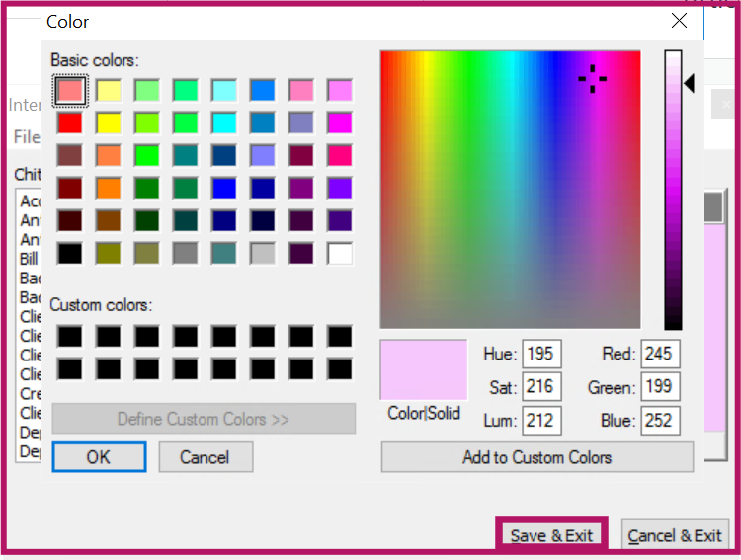Pick the pure red basic color swatch

pos(70,122)
